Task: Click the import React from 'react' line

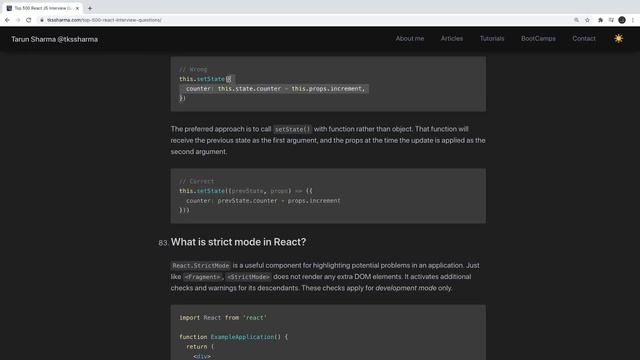Action: (x=223, y=318)
